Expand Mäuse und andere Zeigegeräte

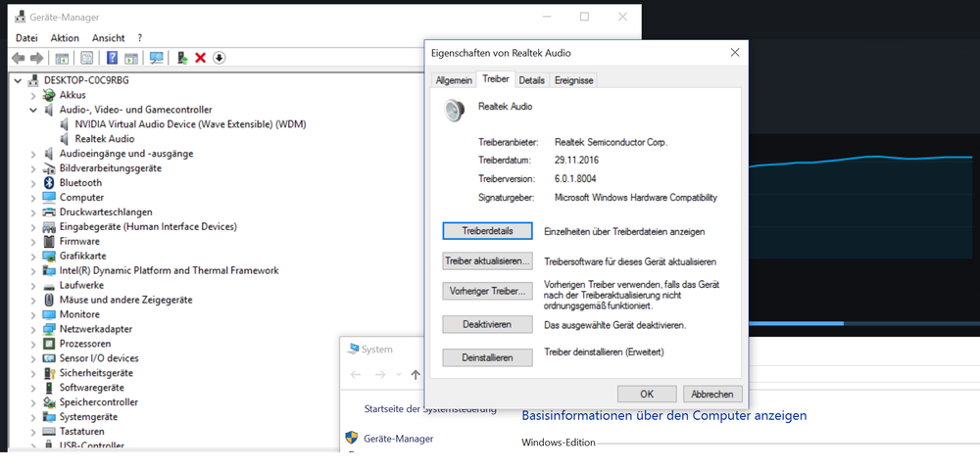coord(33,301)
